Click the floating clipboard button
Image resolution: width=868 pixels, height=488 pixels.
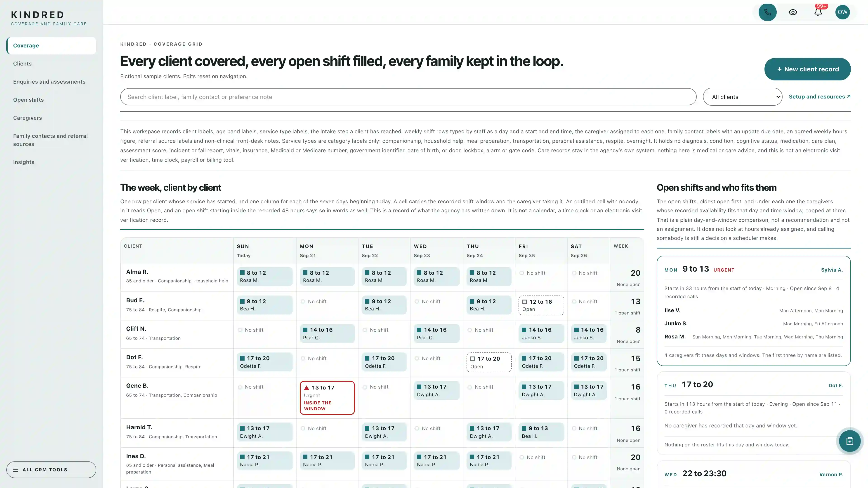click(849, 441)
